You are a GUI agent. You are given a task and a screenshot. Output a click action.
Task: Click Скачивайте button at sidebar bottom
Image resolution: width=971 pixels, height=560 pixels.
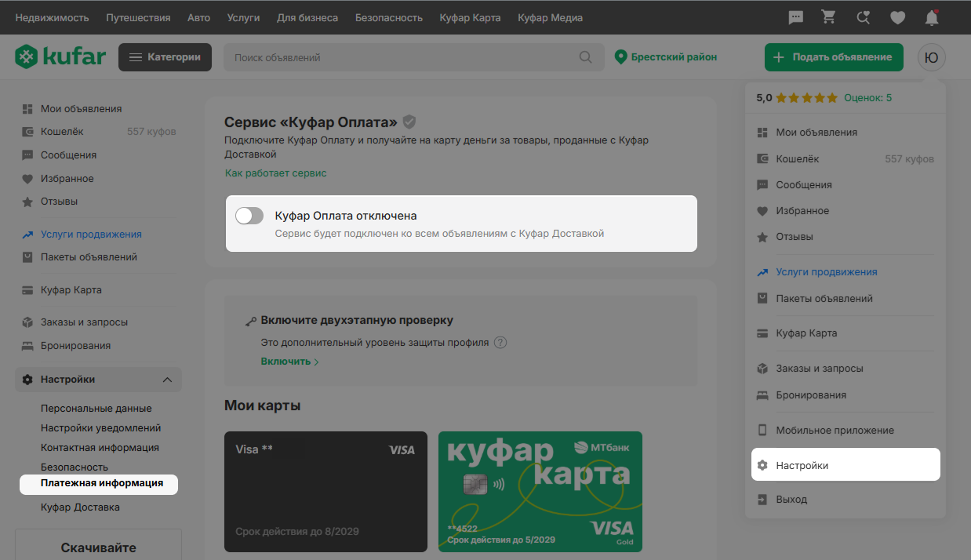(98, 547)
